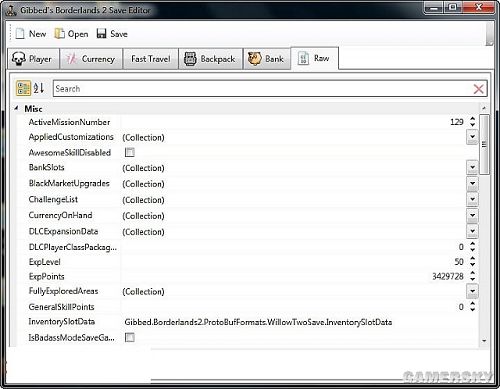The width and height of the screenshot is (500, 389).
Task: Open the Player skull tab
Action: [x=33, y=59]
